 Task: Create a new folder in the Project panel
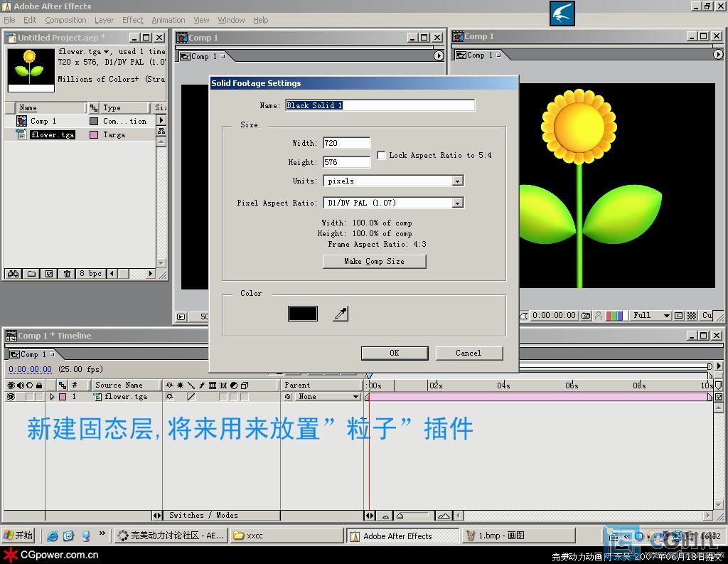click(x=31, y=274)
